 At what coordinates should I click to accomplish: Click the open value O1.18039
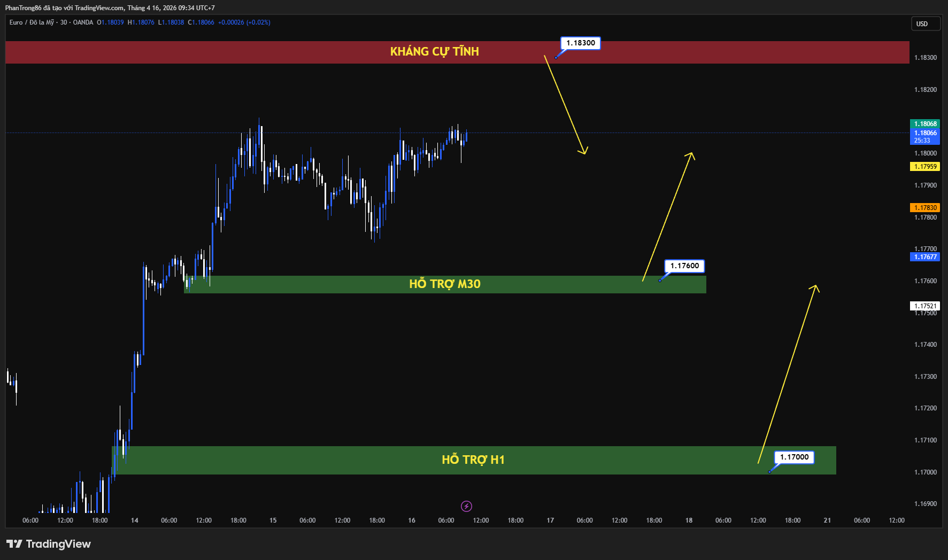coord(110,22)
